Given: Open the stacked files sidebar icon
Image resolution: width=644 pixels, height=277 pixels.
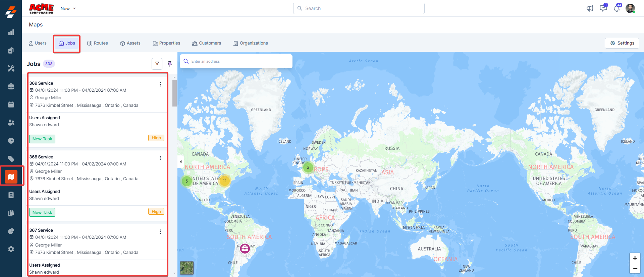Looking at the screenshot, I should pyautogui.click(x=11, y=213).
